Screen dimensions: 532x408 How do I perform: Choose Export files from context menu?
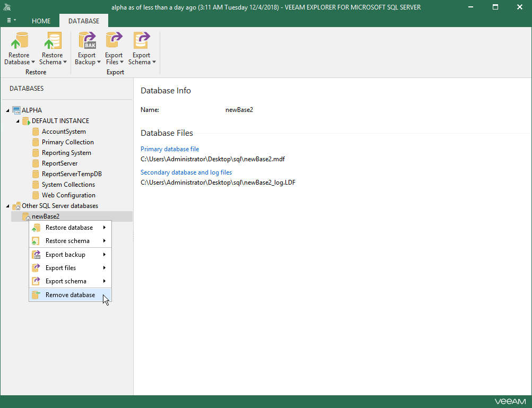(x=70, y=268)
